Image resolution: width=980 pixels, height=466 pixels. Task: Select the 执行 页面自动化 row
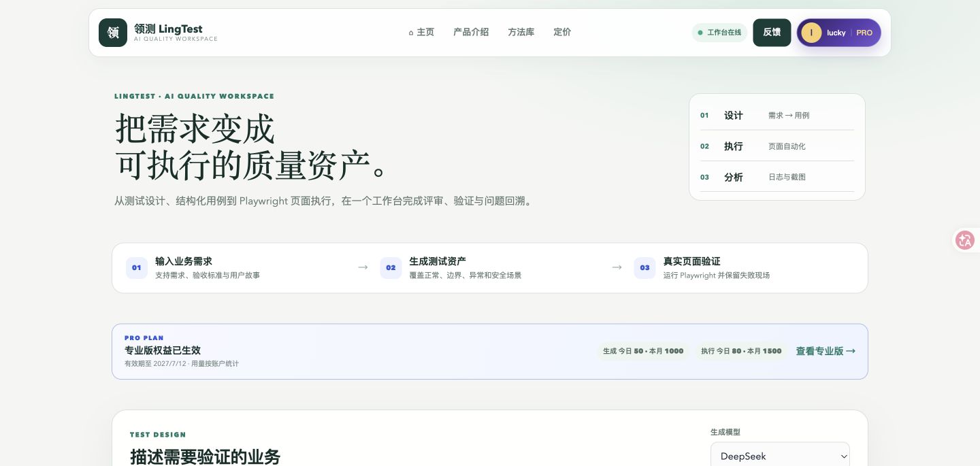point(777,146)
